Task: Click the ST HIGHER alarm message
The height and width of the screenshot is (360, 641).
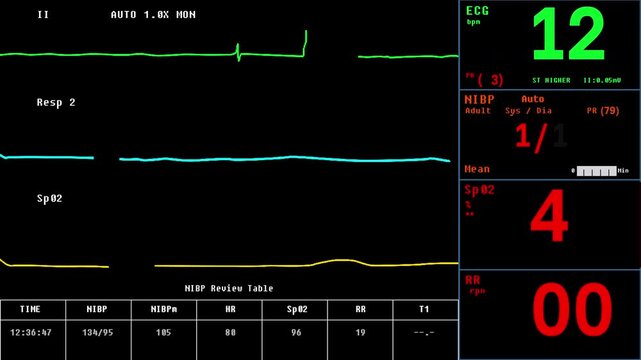Action: (551, 80)
